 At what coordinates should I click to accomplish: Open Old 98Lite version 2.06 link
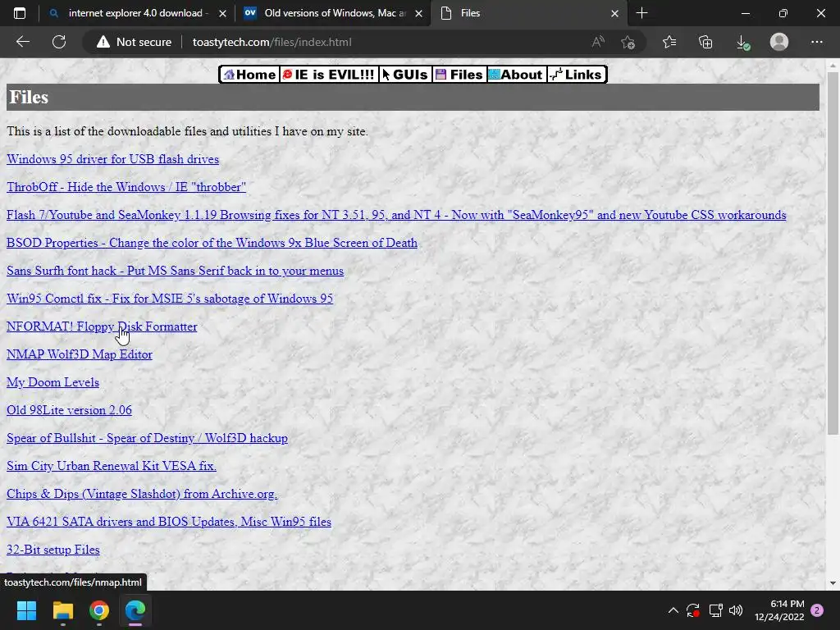pos(69,410)
